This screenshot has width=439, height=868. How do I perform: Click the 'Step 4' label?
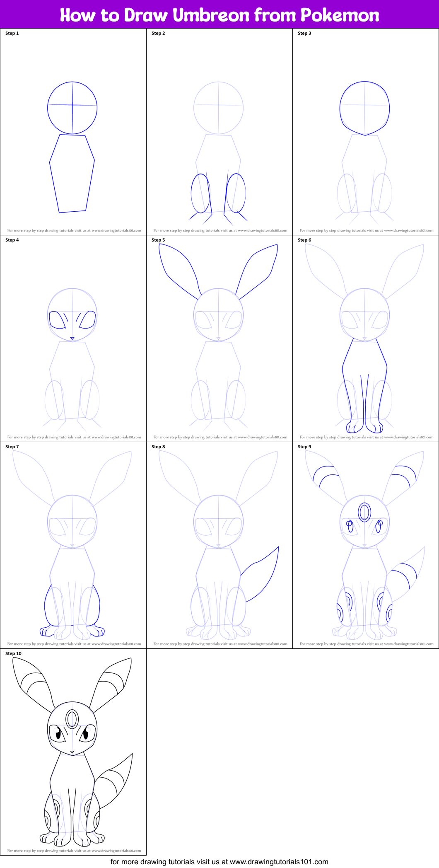(x=12, y=240)
